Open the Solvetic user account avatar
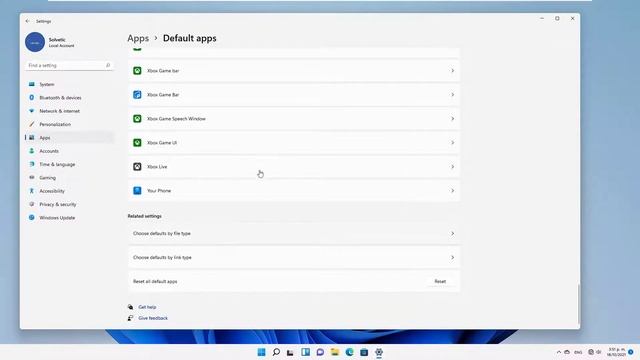The width and height of the screenshot is (640, 360). click(35, 42)
